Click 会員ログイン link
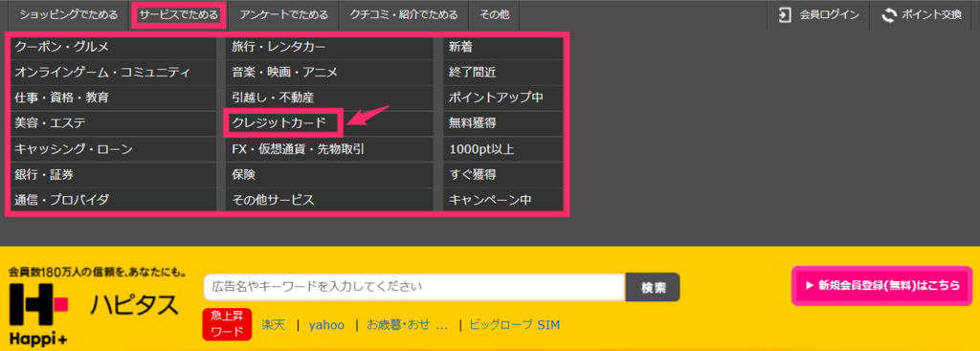Image resolution: width=980 pixels, height=351 pixels. tap(830, 15)
